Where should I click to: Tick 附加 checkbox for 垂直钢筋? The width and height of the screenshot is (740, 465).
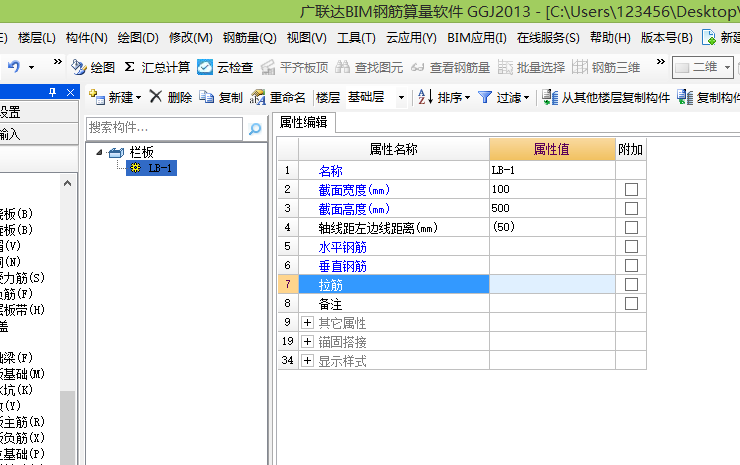tap(631, 265)
